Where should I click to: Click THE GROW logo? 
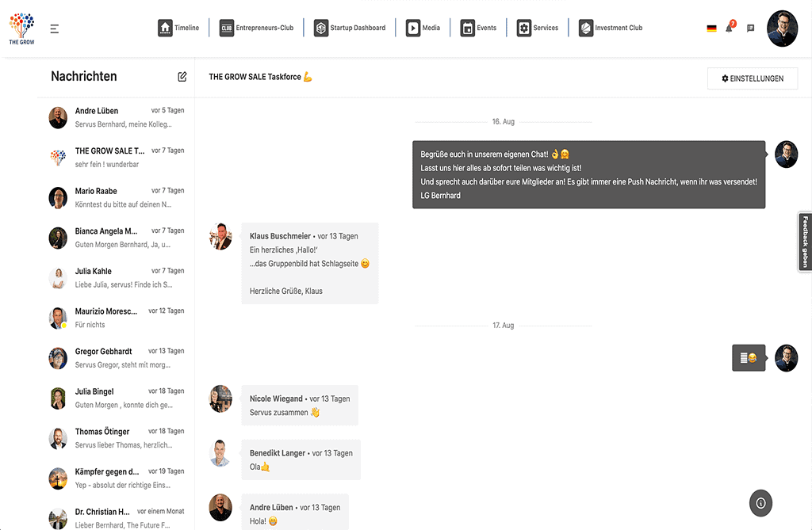[21, 29]
